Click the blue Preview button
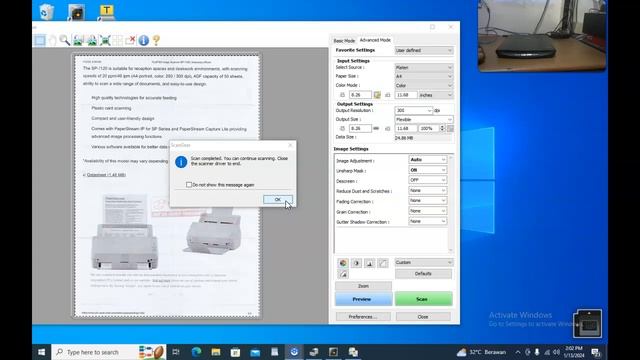 tap(363, 299)
